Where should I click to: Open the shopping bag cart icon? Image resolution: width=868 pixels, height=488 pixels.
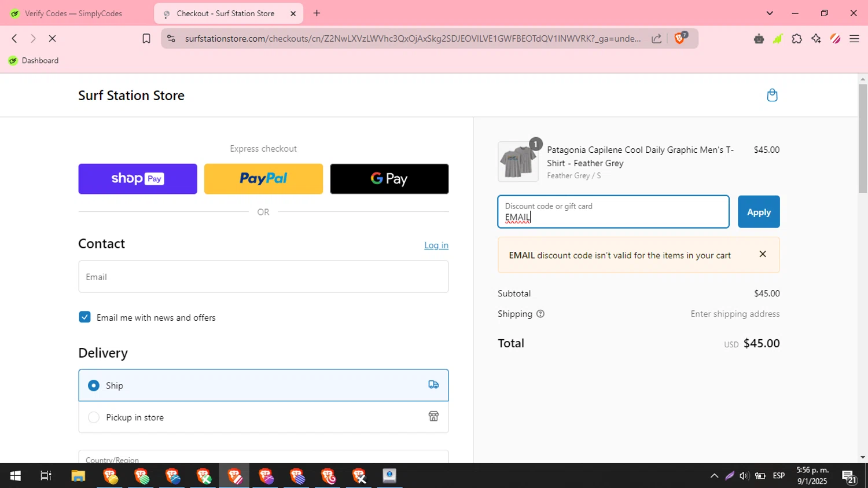(772, 95)
